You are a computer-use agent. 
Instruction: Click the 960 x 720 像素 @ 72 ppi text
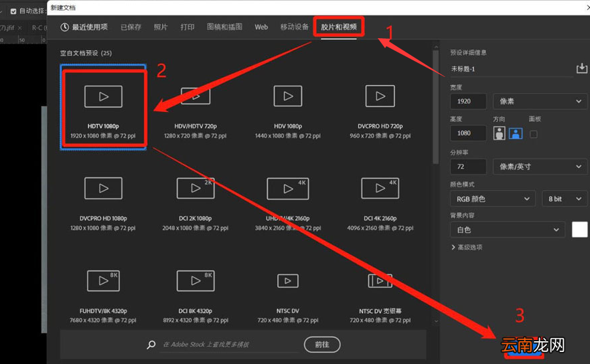coord(380,136)
